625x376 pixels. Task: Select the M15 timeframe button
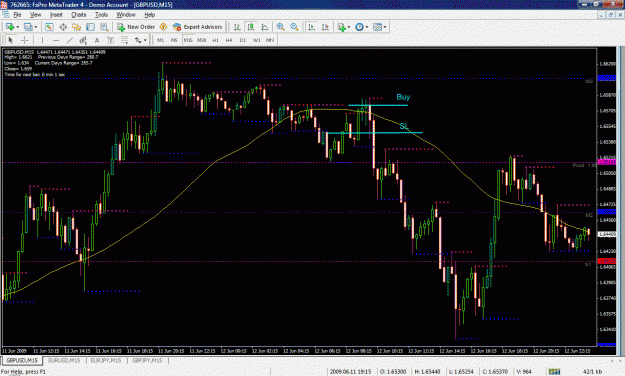(x=188, y=40)
